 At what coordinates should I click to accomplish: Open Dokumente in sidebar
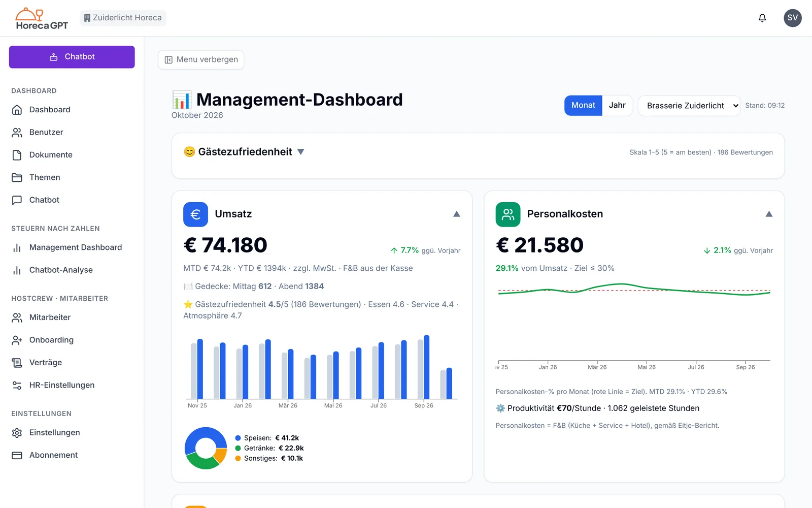pos(72,155)
